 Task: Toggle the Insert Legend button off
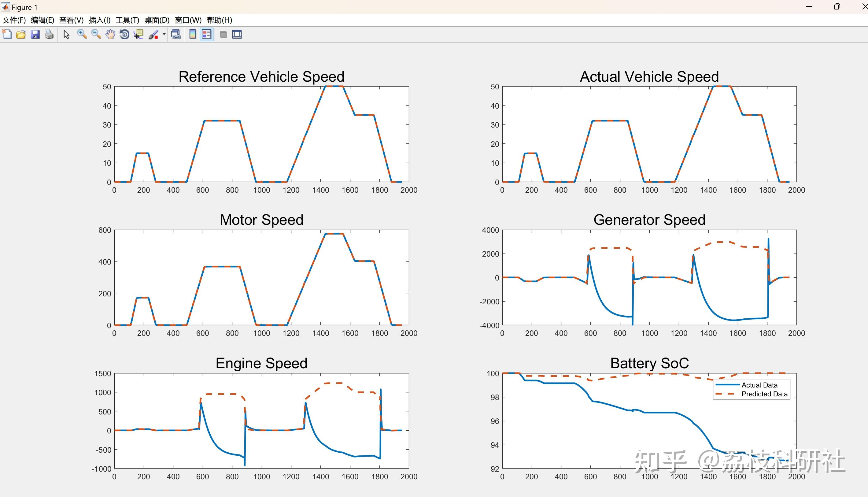[207, 35]
